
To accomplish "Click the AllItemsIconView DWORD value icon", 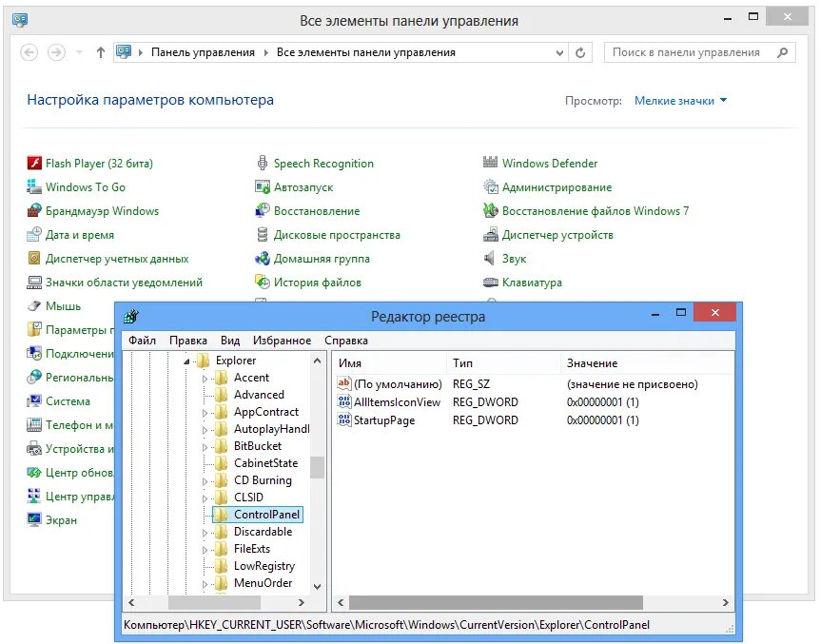I will click(344, 401).
